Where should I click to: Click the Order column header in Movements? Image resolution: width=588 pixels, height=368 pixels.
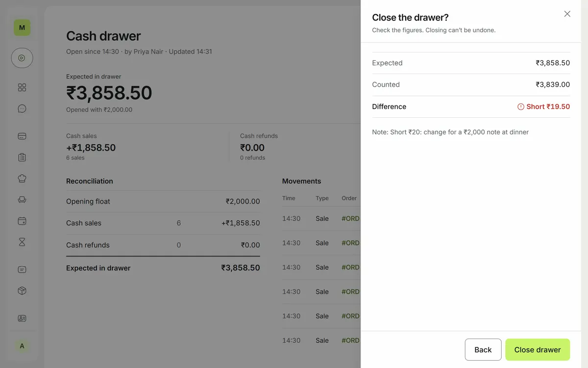pyautogui.click(x=349, y=198)
